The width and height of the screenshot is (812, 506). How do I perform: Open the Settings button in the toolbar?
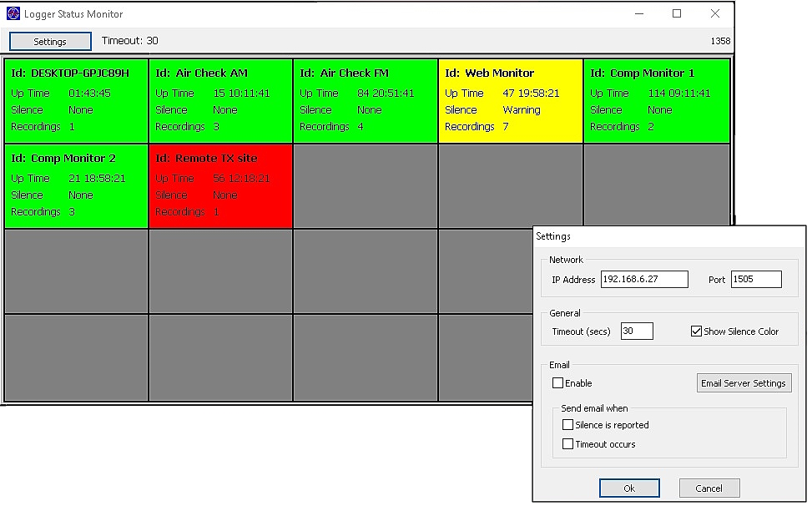point(50,42)
